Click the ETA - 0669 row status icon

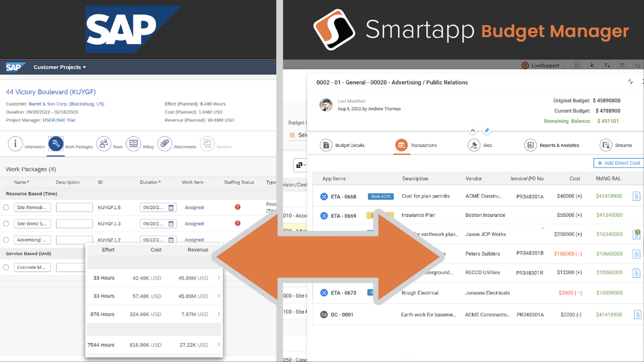(324, 216)
